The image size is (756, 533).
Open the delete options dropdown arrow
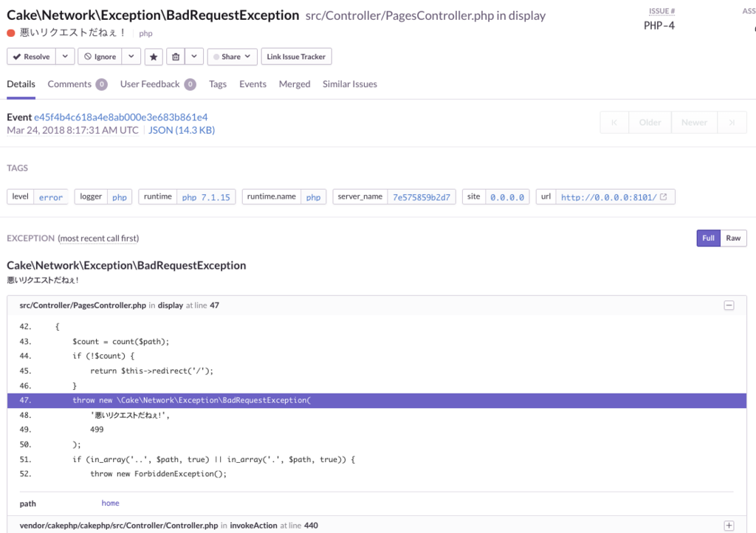click(x=194, y=56)
